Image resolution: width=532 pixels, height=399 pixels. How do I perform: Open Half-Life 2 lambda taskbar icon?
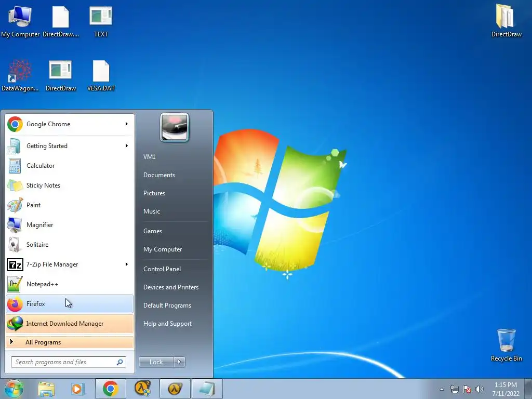tap(142, 389)
